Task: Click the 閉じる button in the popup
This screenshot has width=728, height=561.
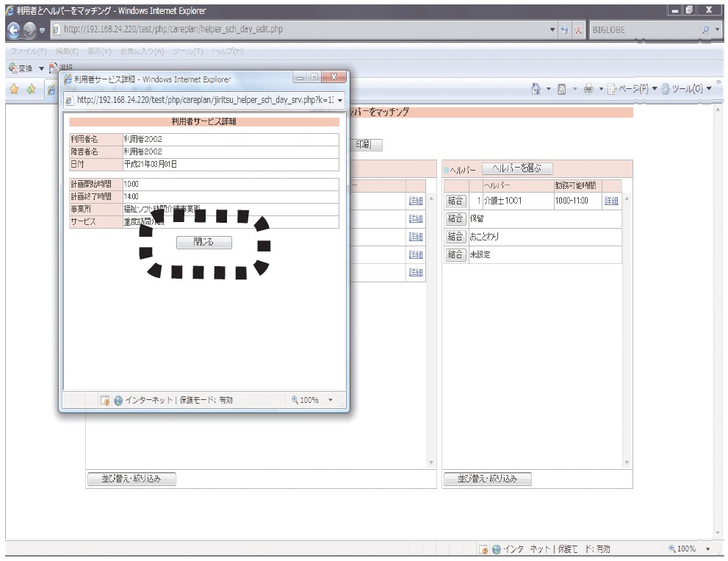Action: [203, 242]
